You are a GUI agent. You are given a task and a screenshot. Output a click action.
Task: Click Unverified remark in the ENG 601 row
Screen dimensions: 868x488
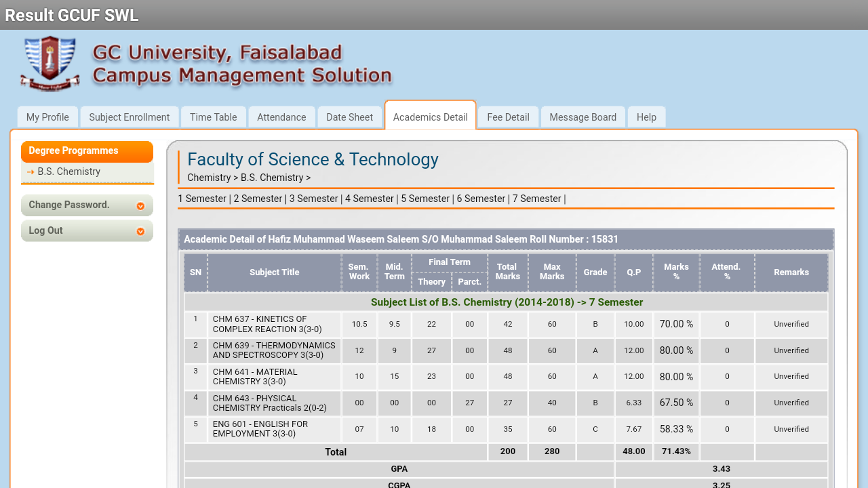click(x=791, y=429)
